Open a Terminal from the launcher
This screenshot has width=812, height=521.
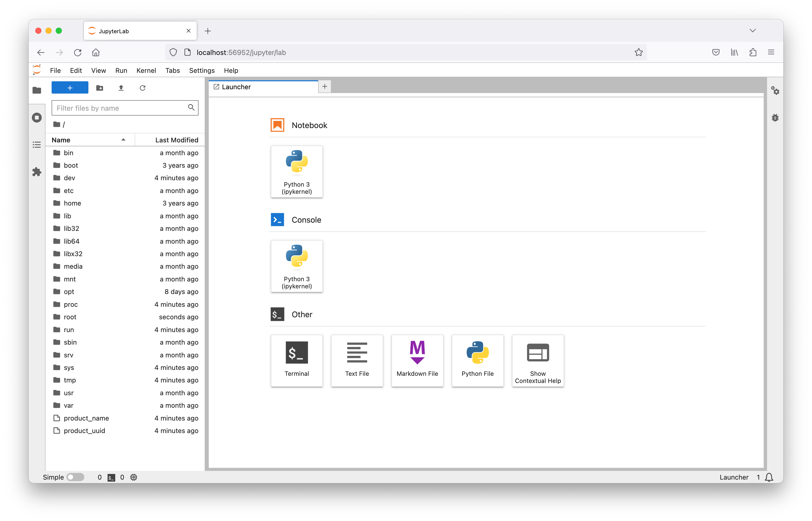pos(296,361)
